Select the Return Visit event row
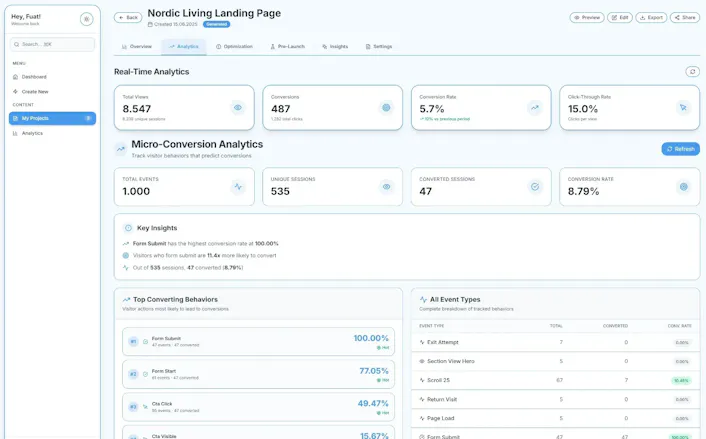The image size is (706, 439). point(556,399)
